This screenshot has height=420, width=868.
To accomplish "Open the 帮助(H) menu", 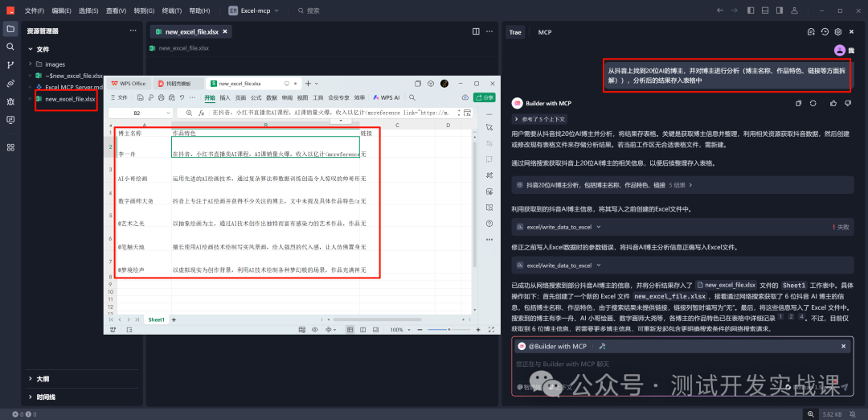I will point(199,10).
